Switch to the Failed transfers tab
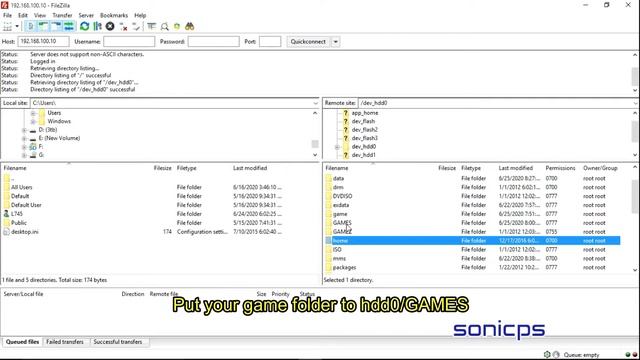640x360 pixels. click(x=65, y=342)
